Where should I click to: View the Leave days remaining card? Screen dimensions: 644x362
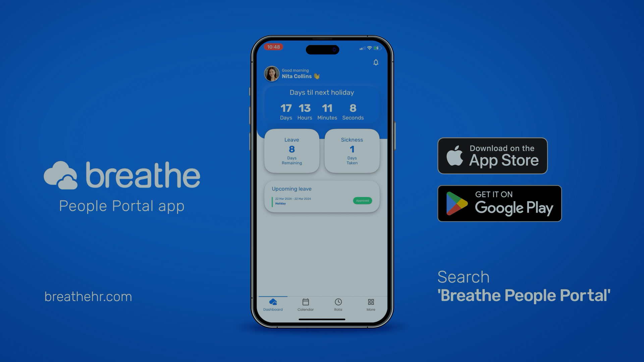pos(291,150)
